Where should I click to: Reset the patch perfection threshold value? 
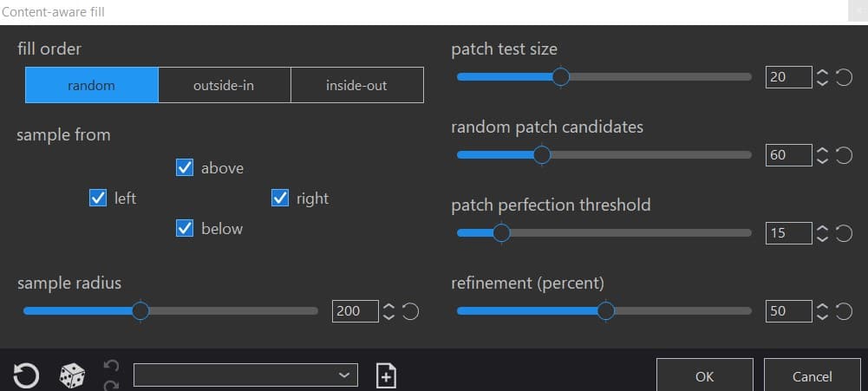click(843, 233)
